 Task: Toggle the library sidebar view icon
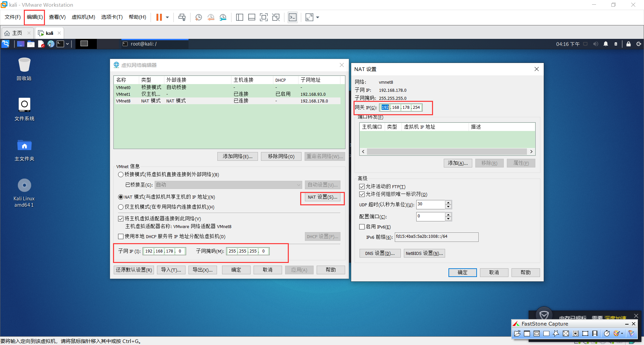tap(239, 17)
